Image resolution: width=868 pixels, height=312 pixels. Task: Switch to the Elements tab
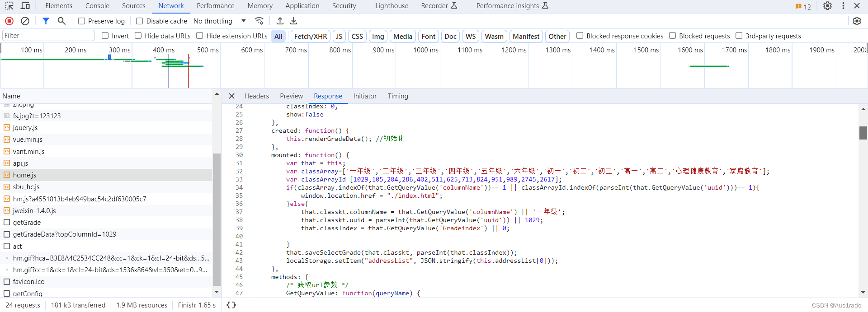(59, 6)
